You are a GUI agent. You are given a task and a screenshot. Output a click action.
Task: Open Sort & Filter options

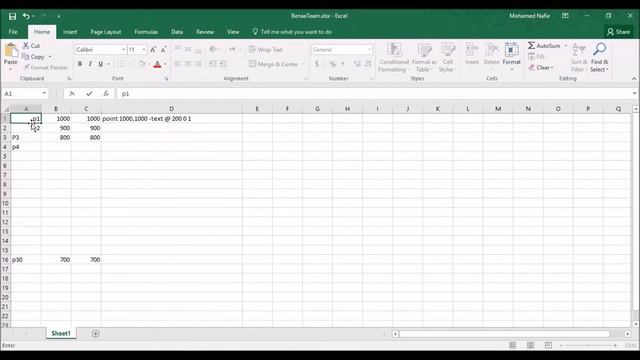(x=579, y=58)
